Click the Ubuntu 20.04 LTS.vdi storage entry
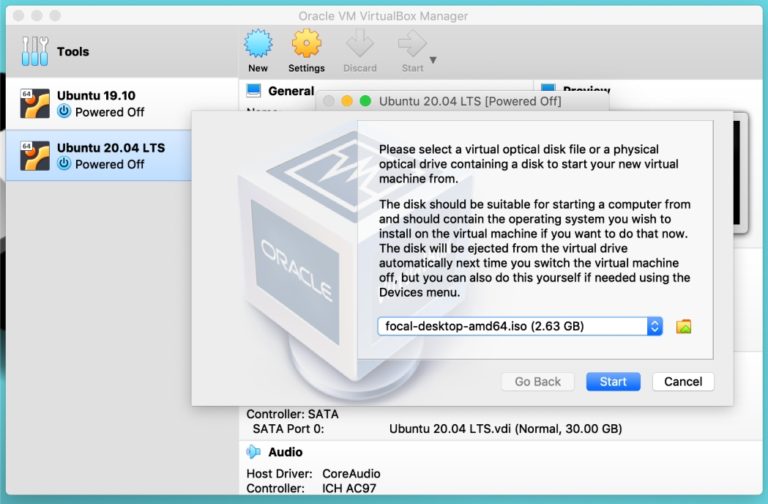 point(505,429)
